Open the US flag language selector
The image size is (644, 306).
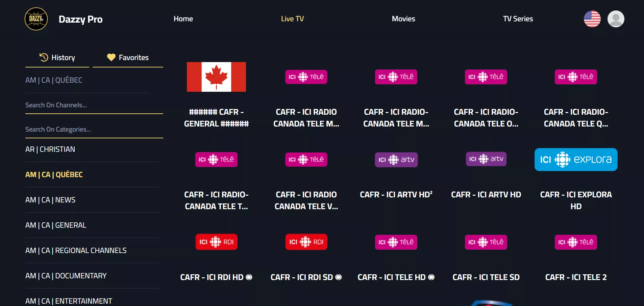pyautogui.click(x=592, y=19)
